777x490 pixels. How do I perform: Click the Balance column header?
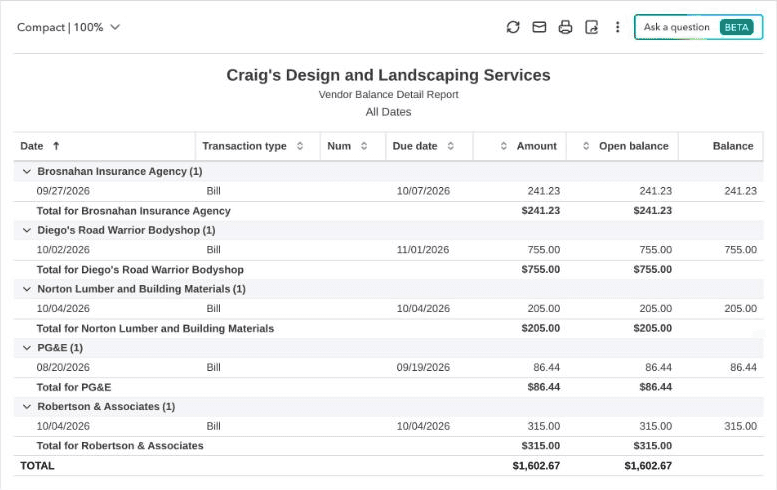click(x=733, y=146)
